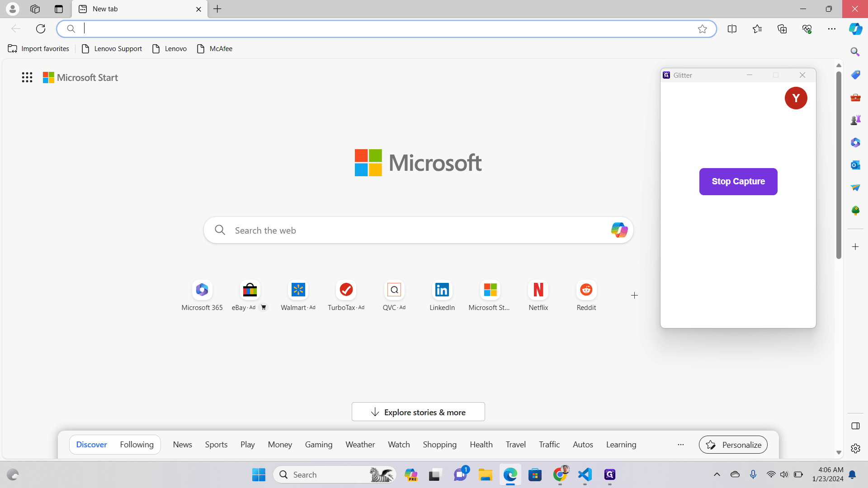Switch to the Following tab
The image size is (868, 488).
tap(137, 445)
